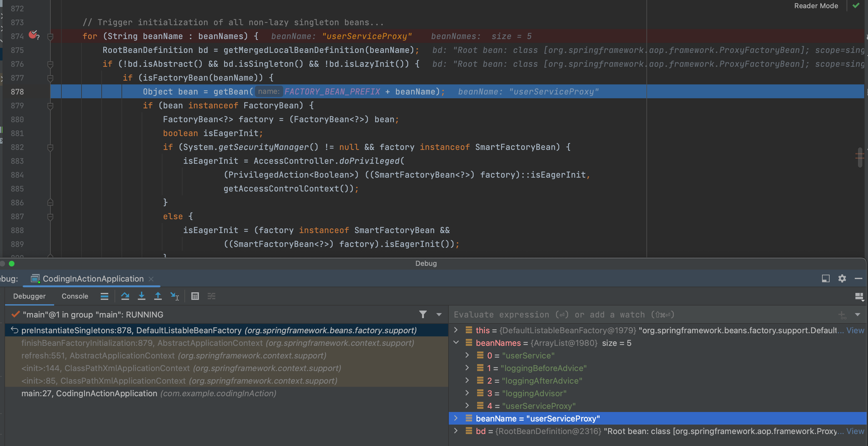
Task: Select the CodingInActionApplication debug tab
Action: tap(93, 278)
